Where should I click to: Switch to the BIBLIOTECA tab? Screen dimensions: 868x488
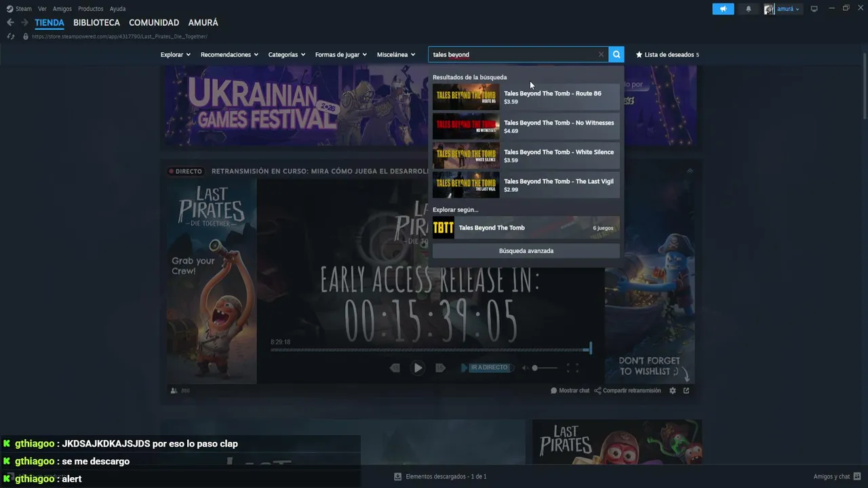point(96,22)
